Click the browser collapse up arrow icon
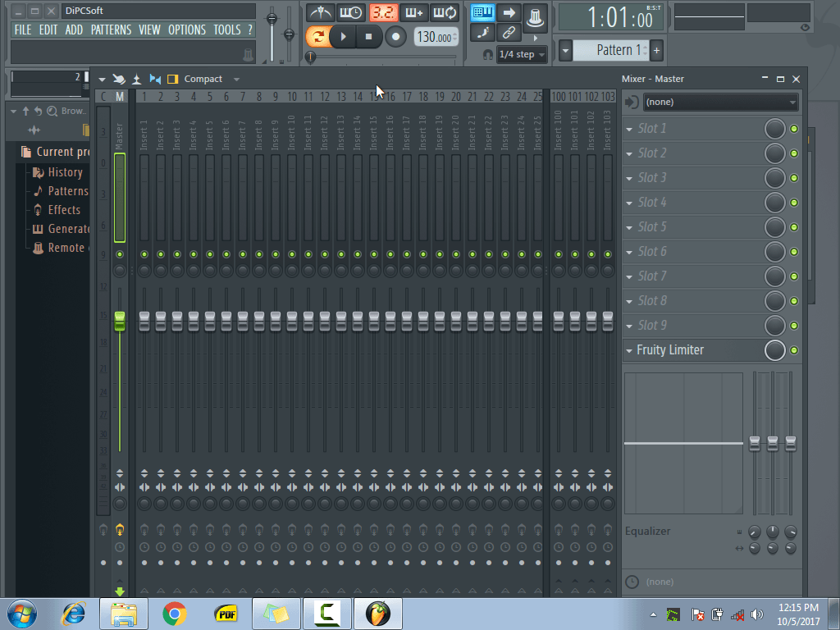The width and height of the screenshot is (840, 630). pyautogui.click(x=25, y=111)
